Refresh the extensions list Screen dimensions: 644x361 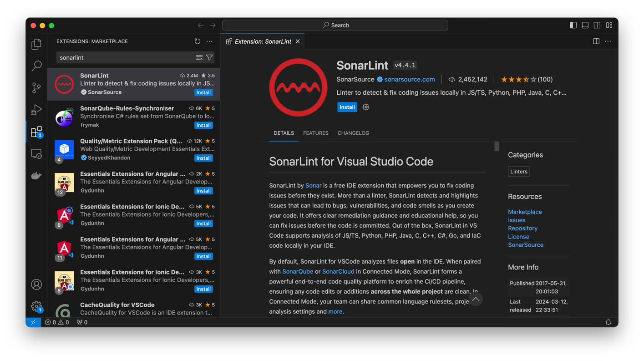tap(197, 41)
